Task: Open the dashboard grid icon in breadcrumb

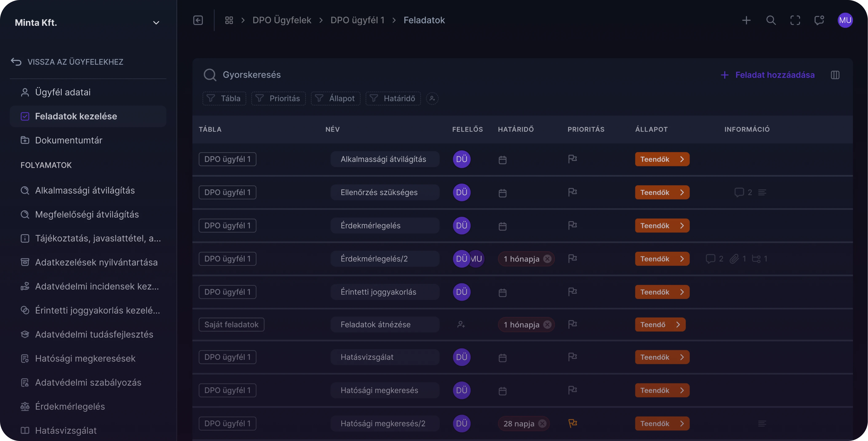Action: [229, 20]
